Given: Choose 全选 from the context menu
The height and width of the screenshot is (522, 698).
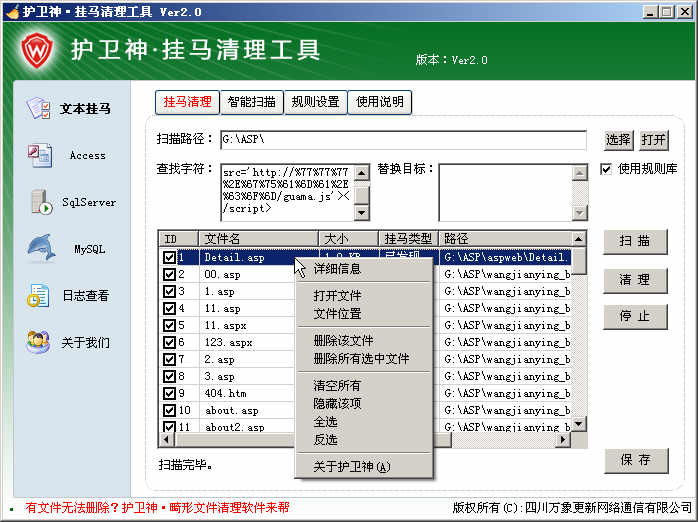Looking at the screenshot, I should (364, 422).
